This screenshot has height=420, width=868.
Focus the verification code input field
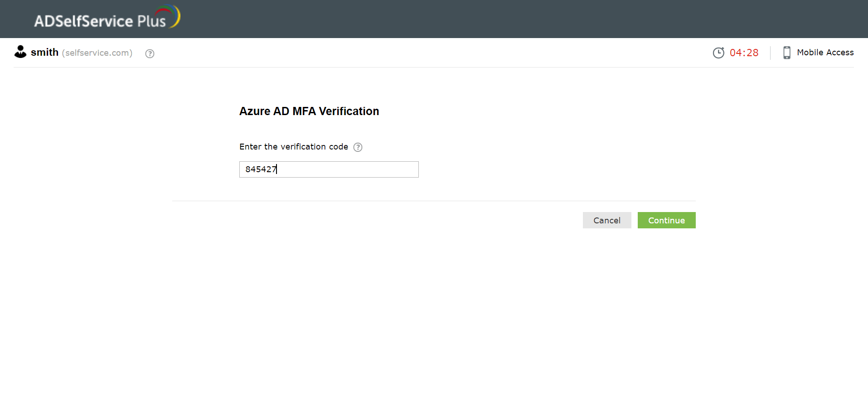[x=329, y=169]
